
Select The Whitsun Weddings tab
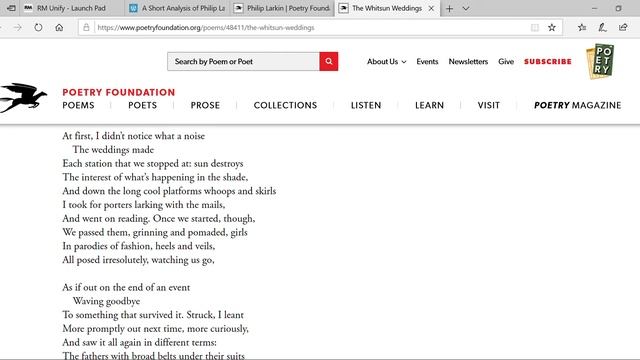[x=387, y=8]
